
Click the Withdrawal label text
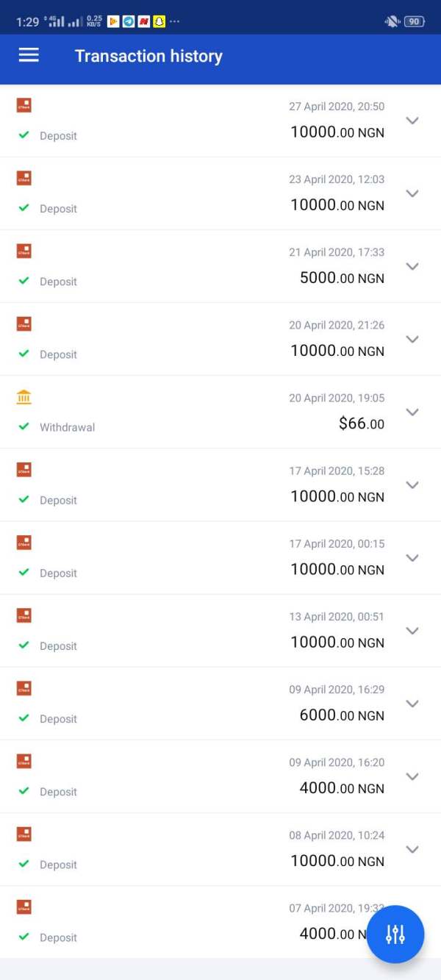pyautogui.click(x=67, y=427)
